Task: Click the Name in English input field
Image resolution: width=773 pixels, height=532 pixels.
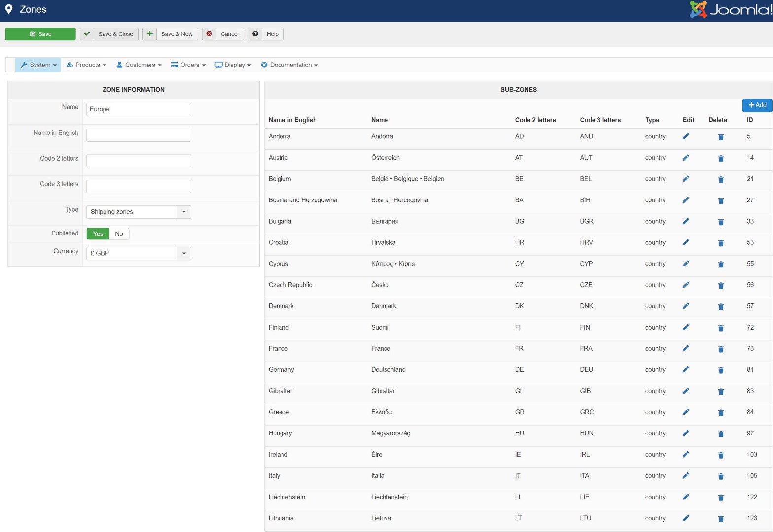Action: click(x=139, y=135)
